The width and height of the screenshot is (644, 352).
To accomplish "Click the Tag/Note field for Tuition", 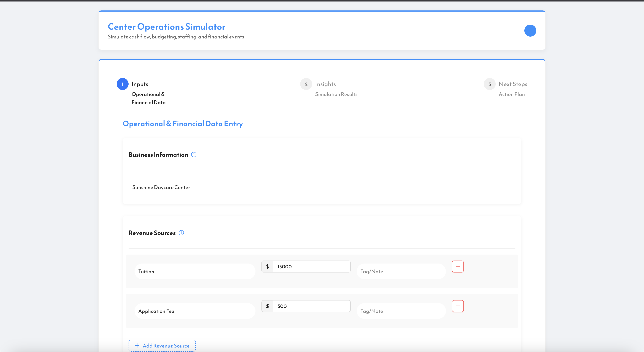I will pyautogui.click(x=401, y=271).
